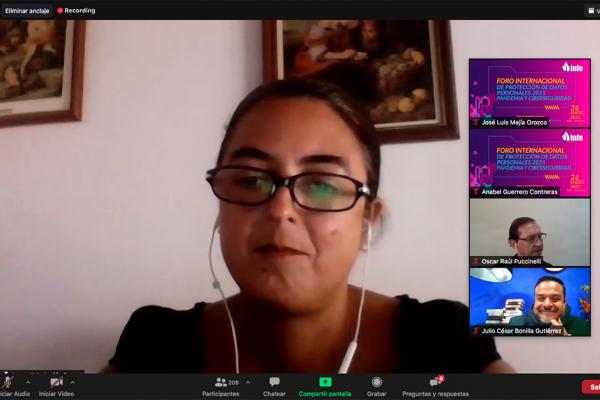The width and height of the screenshot is (600, 400).
Task: Select Anabel Guerrero Contreras video thumbnail
Action: pos(530,163)
